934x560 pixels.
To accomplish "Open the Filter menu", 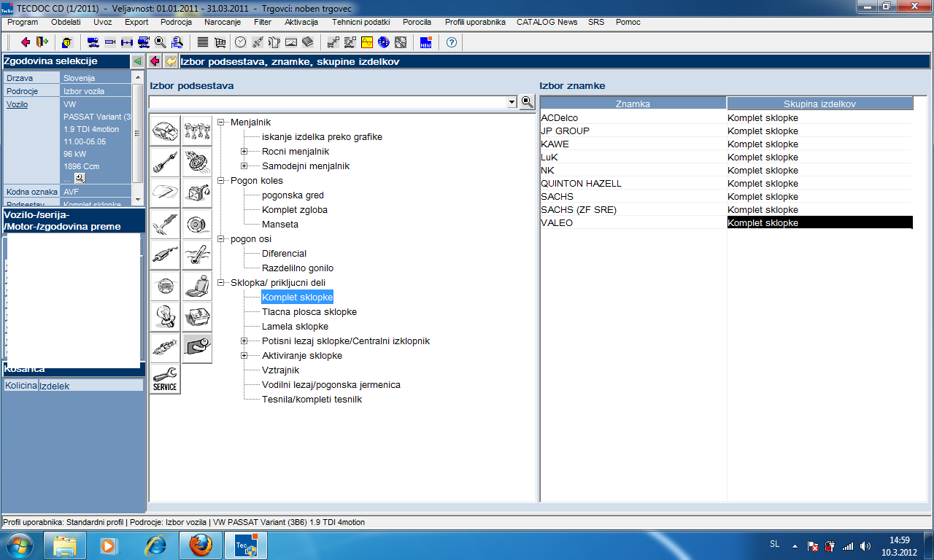I will [x=263, y=22].
